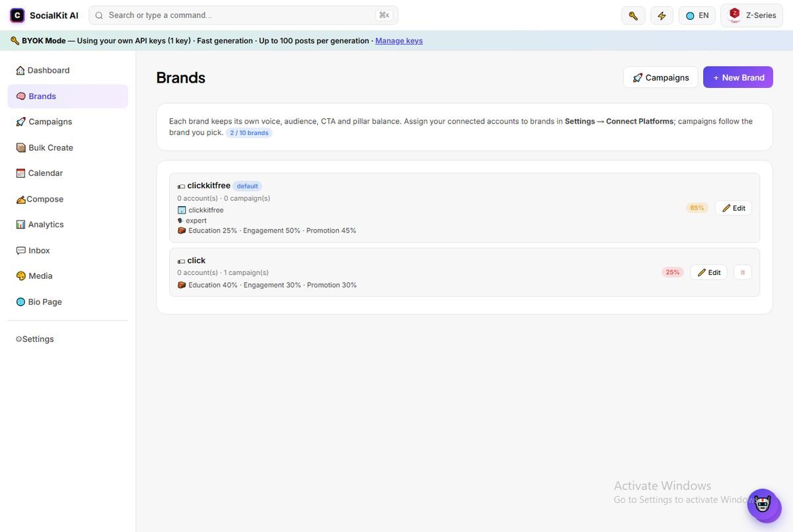The width and height of the screenshot is (793, 532).
Task: Open API keys via the key icon
Action: (633, 15)
